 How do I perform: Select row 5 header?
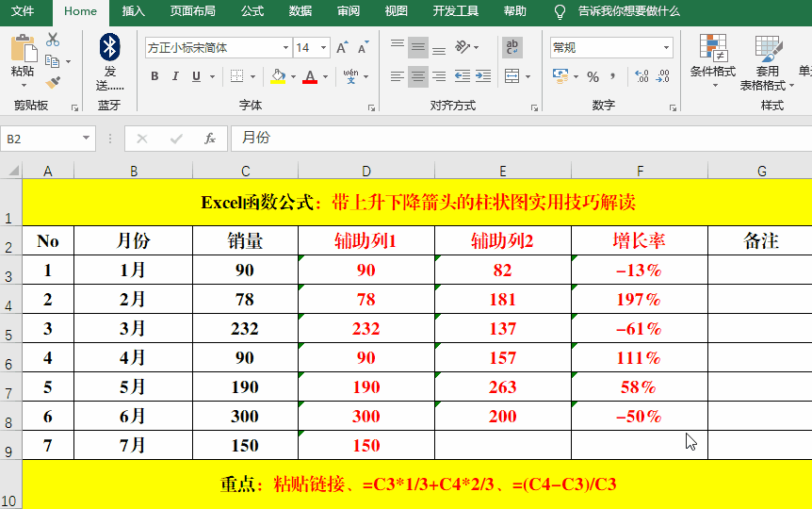(x=10, y=329)
